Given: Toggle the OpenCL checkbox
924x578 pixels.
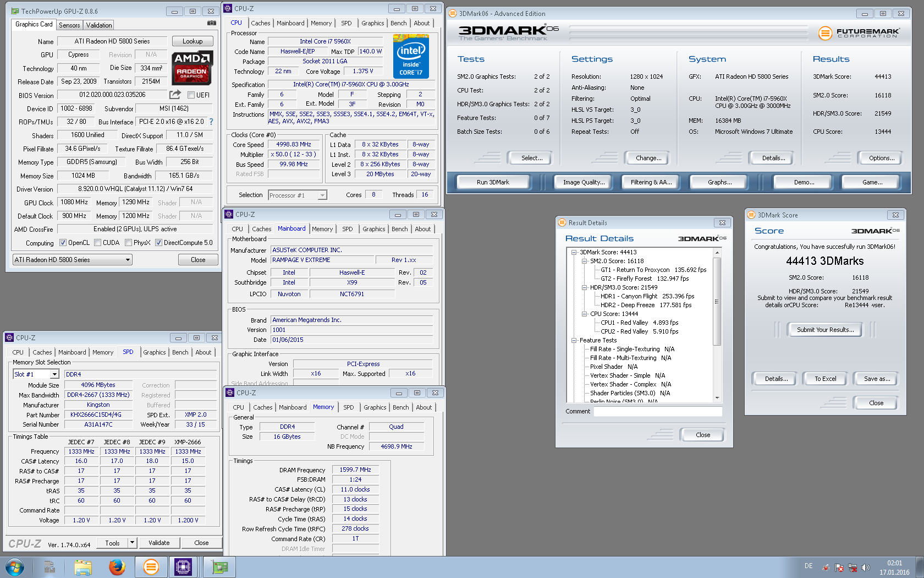Looking at the screenshot, I should pyautogui.click(x=63, y=243).
